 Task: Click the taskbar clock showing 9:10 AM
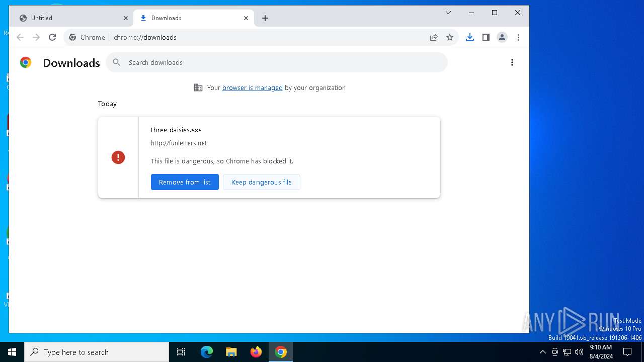pyautogui.click(x=601, y=352)
